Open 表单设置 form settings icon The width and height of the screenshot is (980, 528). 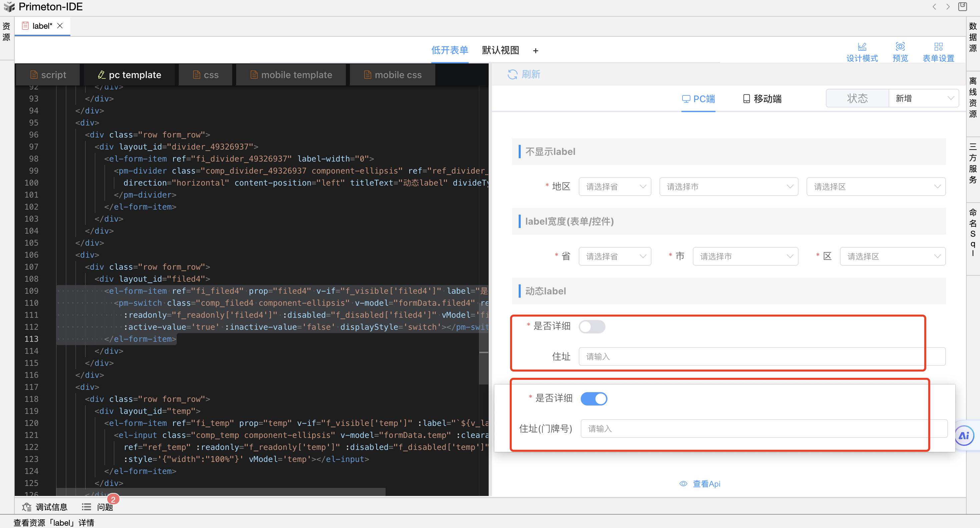tap(938, 47)
